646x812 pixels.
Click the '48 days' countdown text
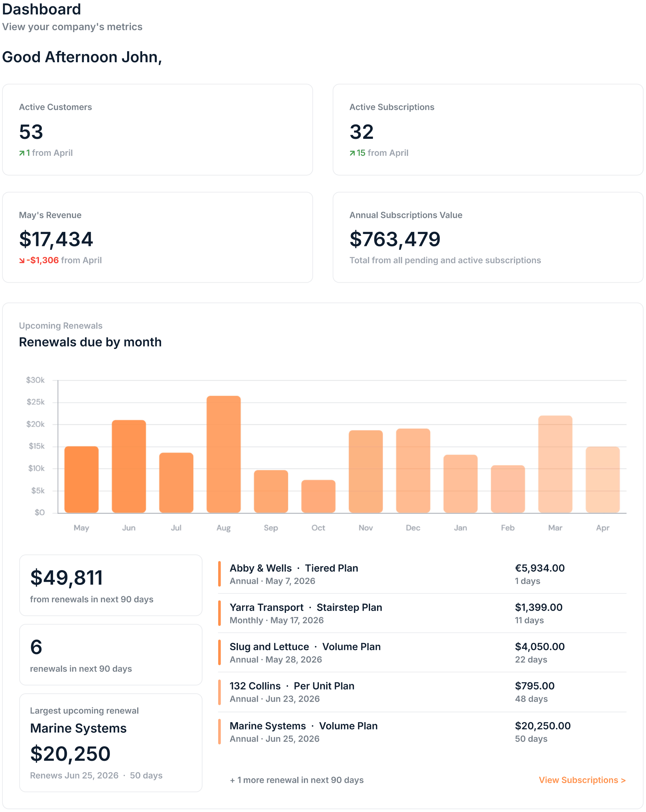531,699
